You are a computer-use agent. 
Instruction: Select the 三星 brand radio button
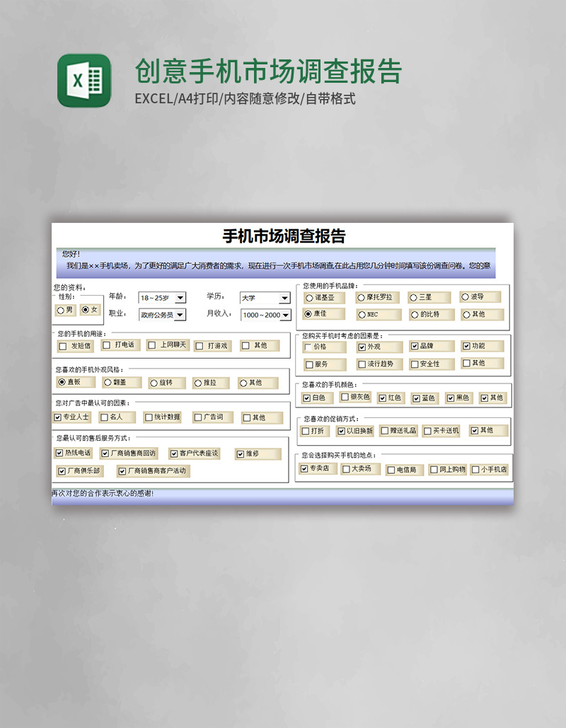pos(413,297)
